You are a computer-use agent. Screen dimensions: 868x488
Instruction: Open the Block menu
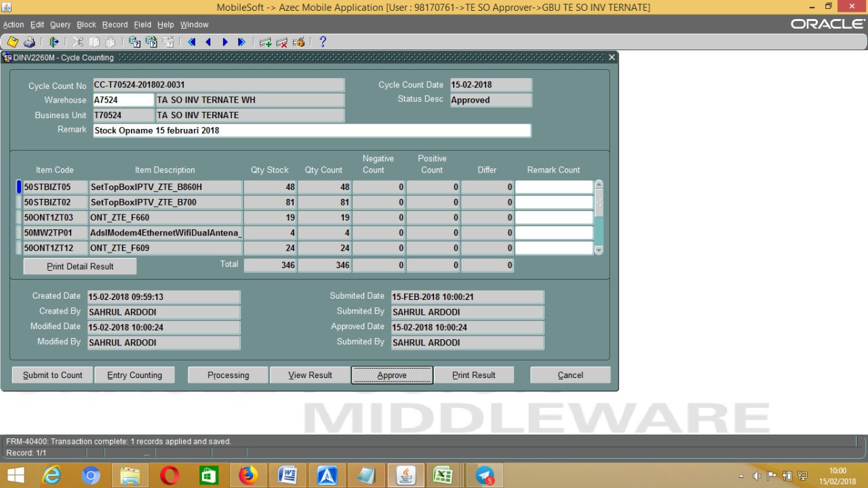(x=86, y=25)
